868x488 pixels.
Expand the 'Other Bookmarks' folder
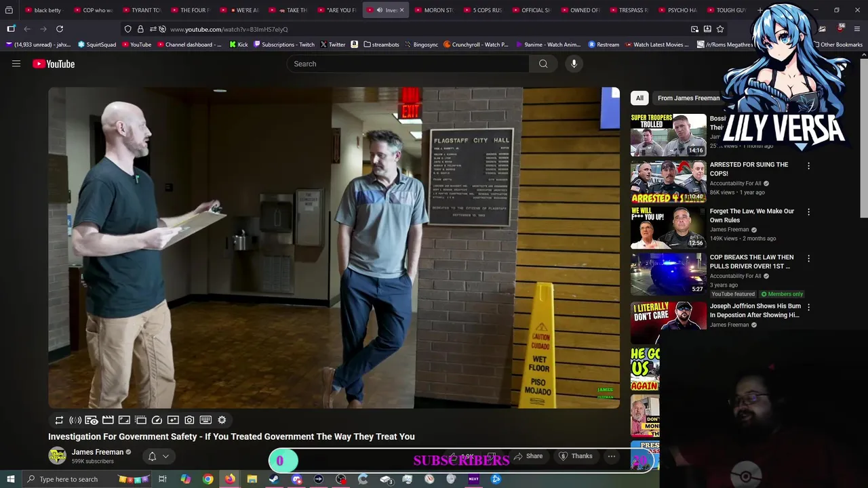(837, 45)
